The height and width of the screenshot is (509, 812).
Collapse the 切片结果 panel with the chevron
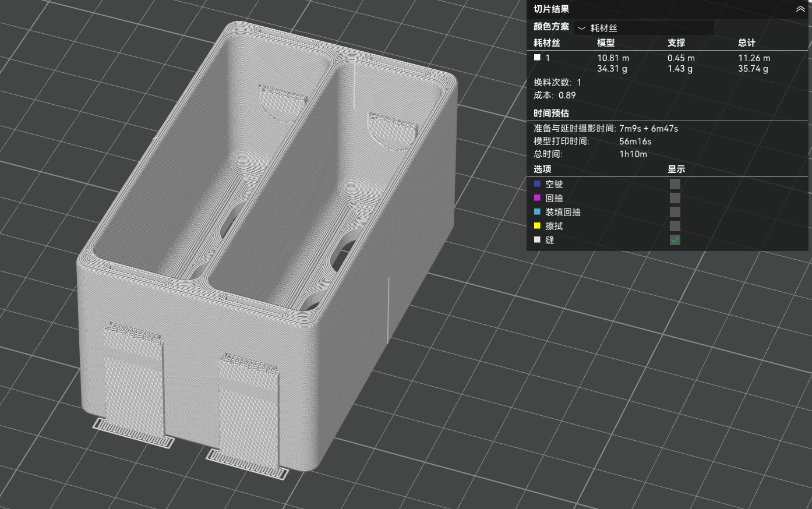[x=800, y=9]
